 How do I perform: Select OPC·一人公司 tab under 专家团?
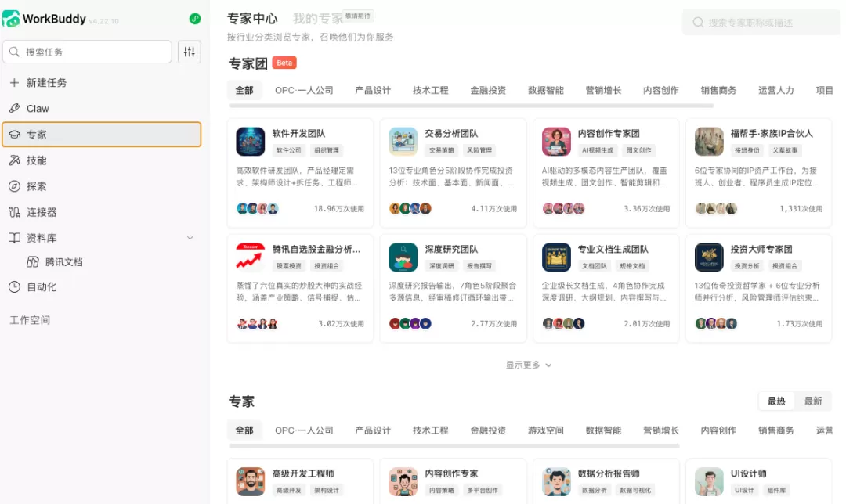304,90
